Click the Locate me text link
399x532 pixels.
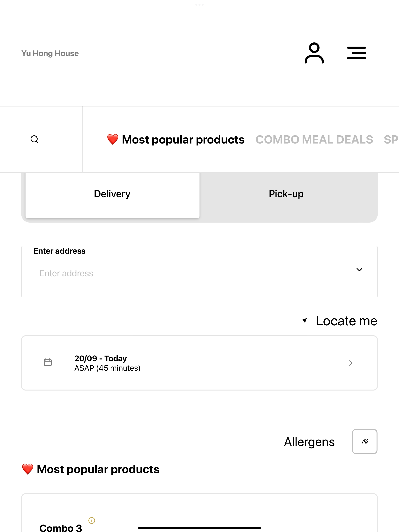347,321
